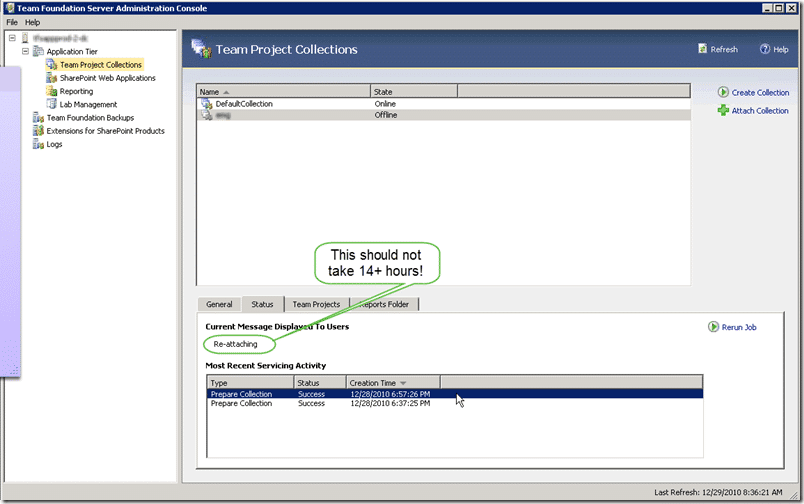Collapse the server root tree node

click(12, 38)
